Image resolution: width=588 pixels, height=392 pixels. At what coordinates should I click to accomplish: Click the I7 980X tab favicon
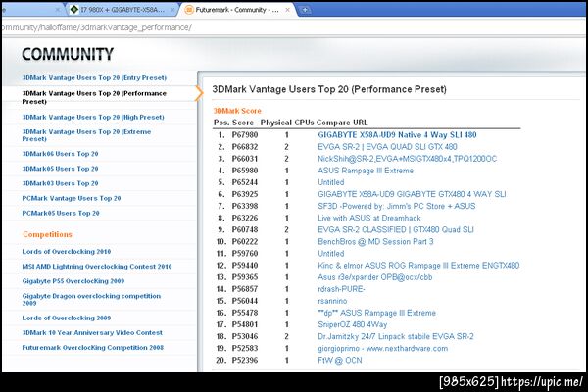click(74, 10)
